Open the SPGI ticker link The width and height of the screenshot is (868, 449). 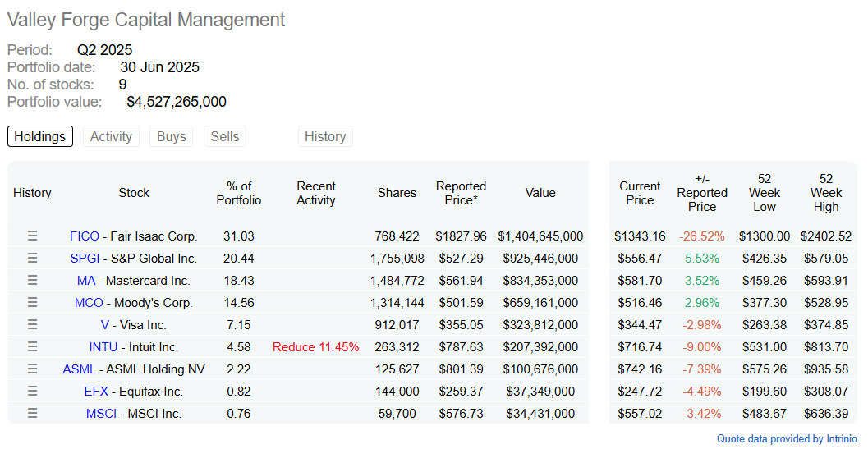(x=85, y=259)
